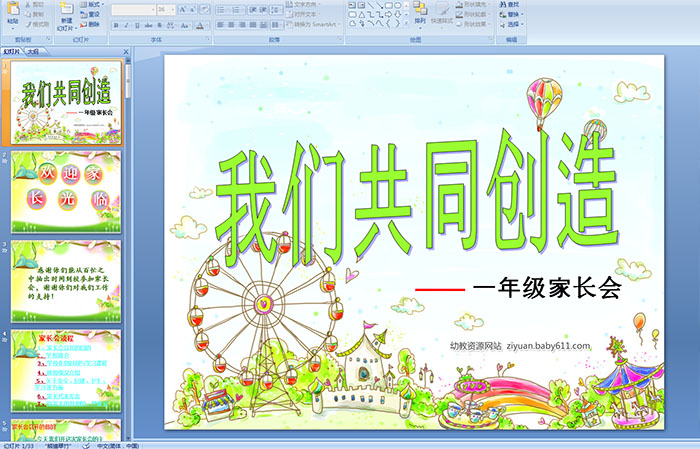Select slide 2 thumbnail 欢迎家长光临

pyautogui.click(x=66, y=192)
